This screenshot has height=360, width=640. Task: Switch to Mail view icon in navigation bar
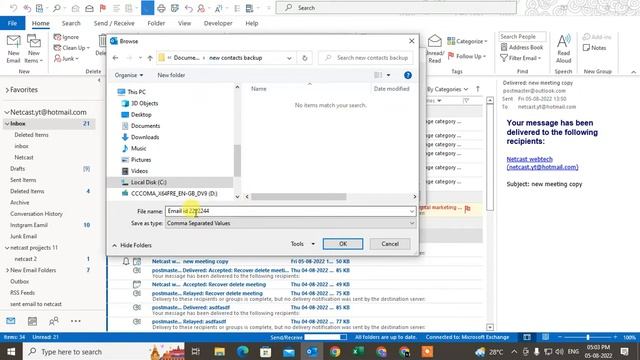pyautogui.click(x=11, y=321)
